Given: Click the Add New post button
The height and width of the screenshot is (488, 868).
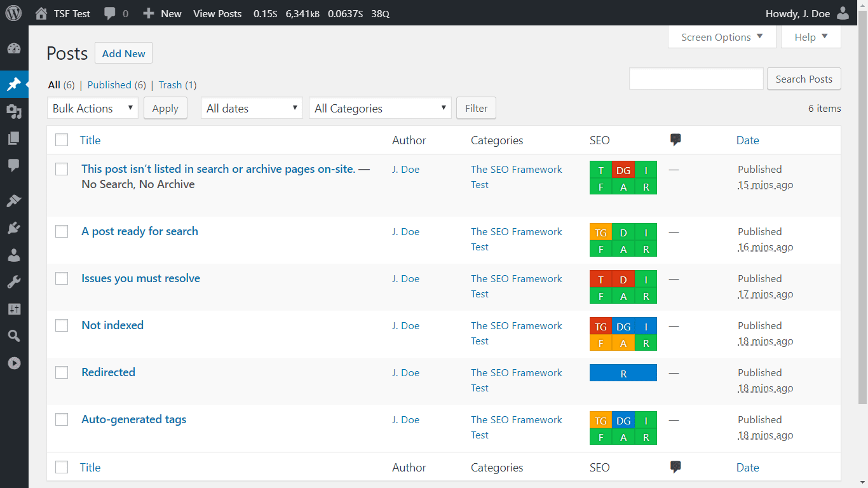Looking at the screenshot, I should pos(123,53).
